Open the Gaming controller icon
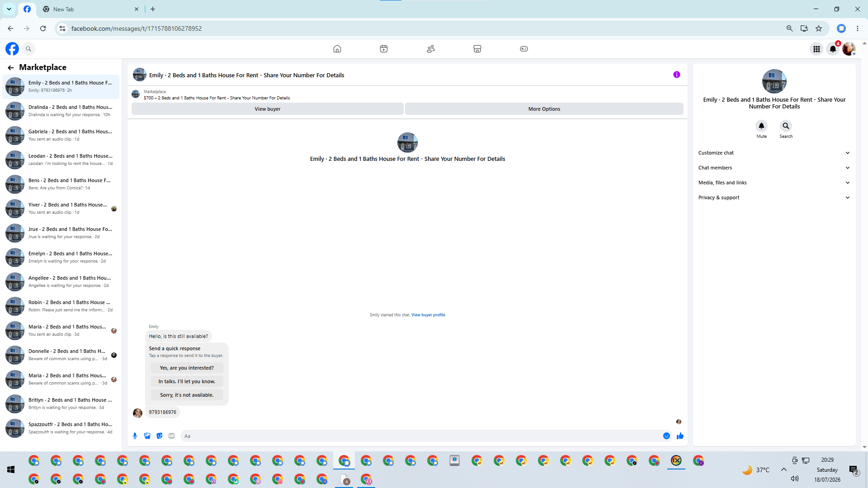The width and height of the screenshot is (868, 488). [524, 49]
